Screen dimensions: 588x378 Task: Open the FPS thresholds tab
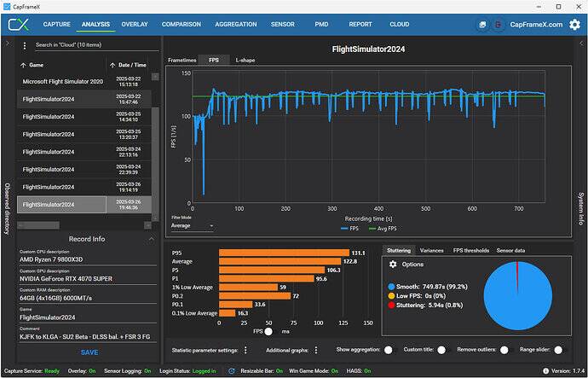[471, 250]
